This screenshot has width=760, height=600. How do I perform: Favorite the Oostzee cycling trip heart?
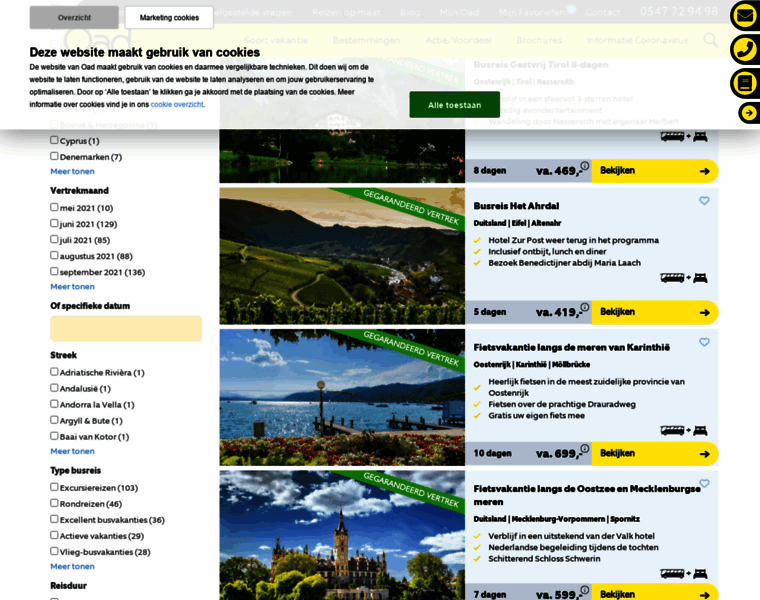(x=704, y=483)
